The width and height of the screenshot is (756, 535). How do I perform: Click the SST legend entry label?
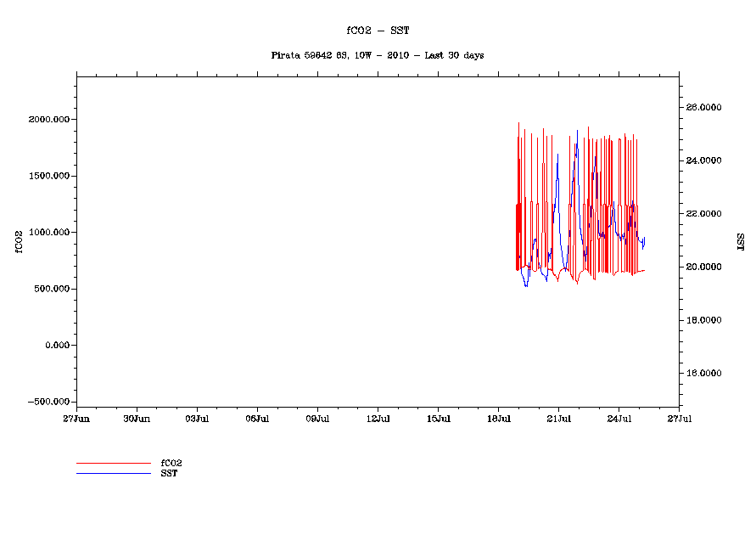tap(169, 473)
